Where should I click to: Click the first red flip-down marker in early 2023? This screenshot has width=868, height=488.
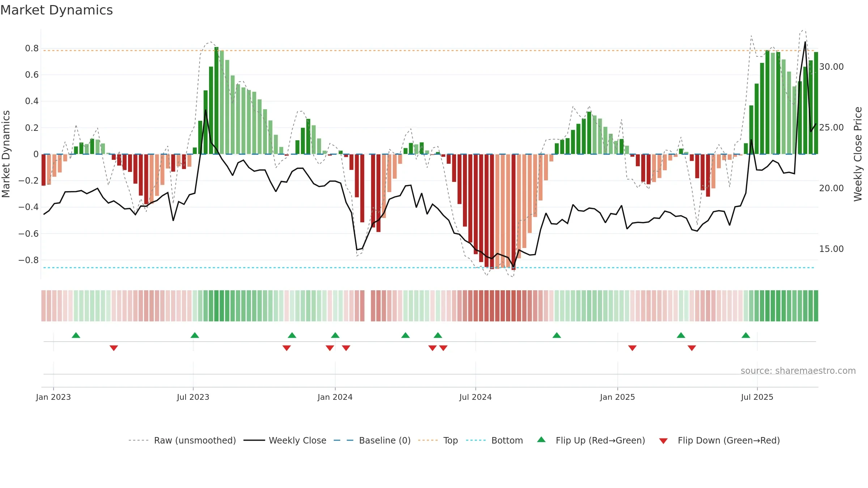[x=114, y=348]
